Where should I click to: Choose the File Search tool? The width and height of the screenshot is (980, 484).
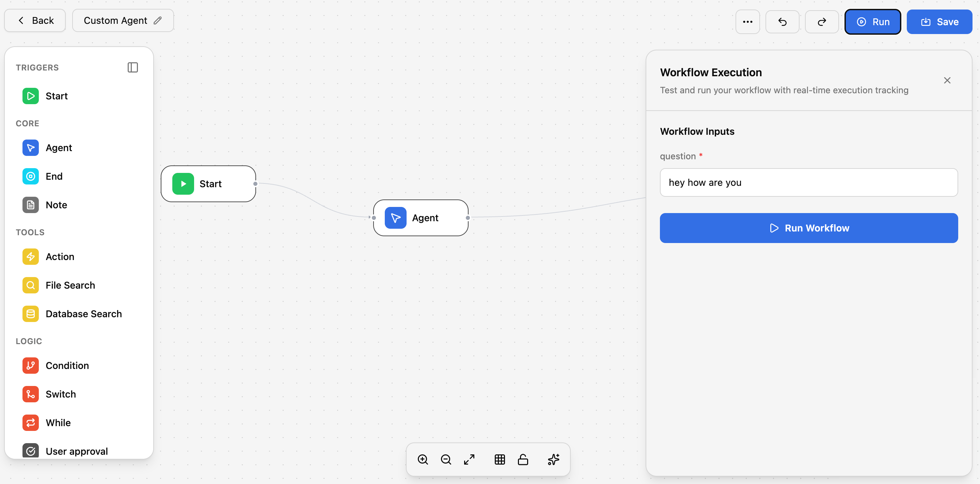pyautogui.click(x=70, y=285)
